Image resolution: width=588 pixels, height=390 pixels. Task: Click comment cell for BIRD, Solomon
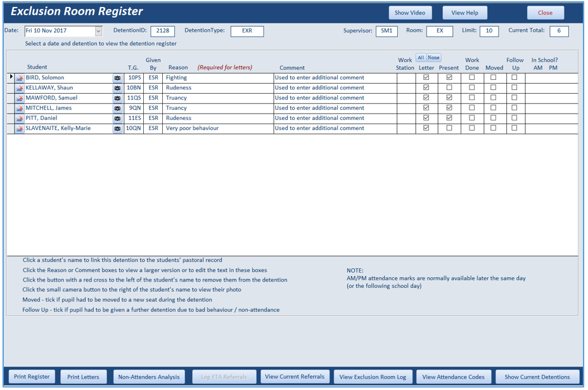(335, 78)
